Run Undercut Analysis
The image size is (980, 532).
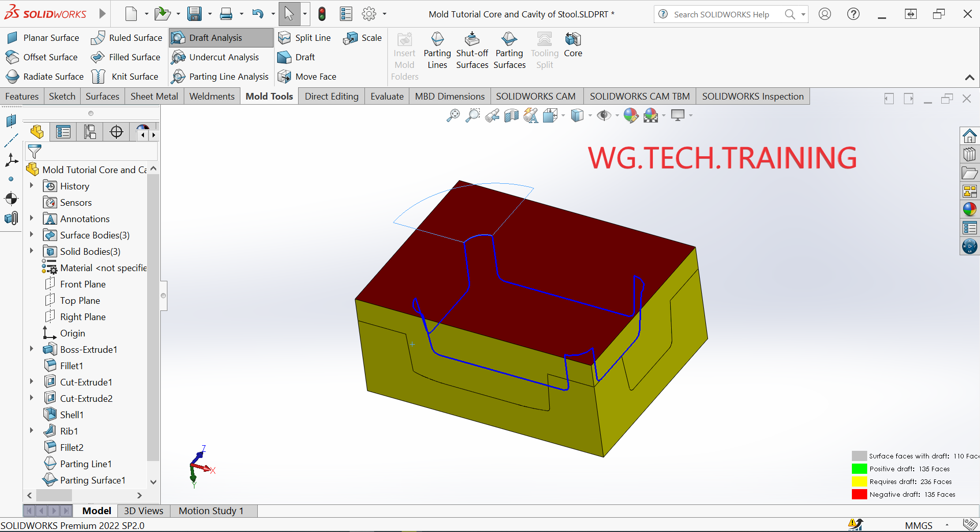215,57
